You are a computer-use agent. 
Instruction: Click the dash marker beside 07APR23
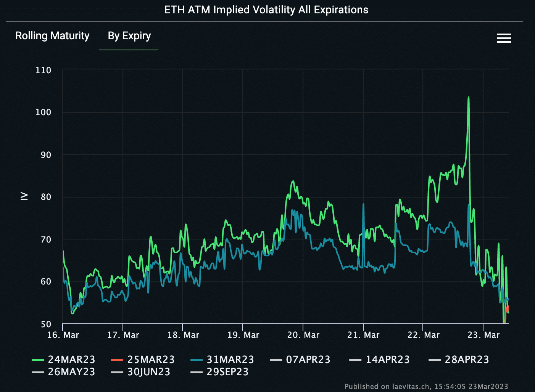pos(276,359)
